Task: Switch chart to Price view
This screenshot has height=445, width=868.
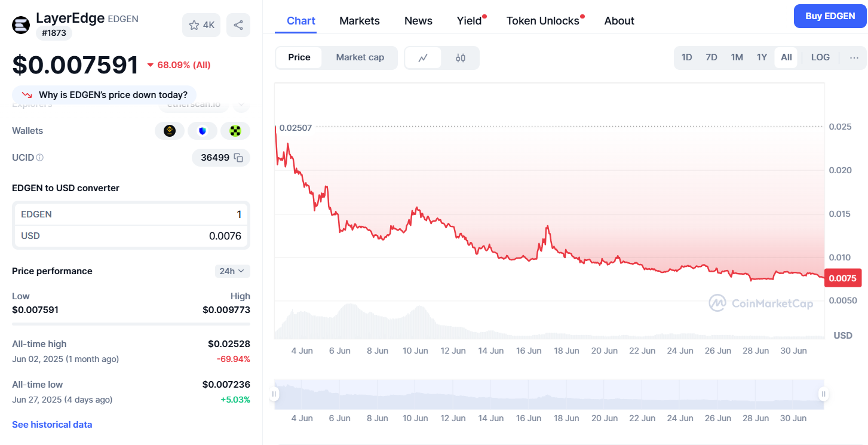Action: 299,57
